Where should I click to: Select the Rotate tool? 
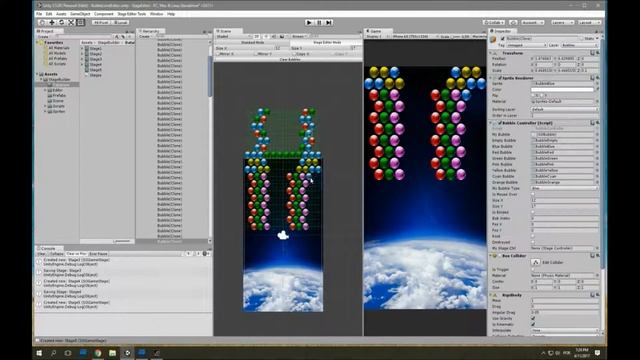[x=62, y=22]
